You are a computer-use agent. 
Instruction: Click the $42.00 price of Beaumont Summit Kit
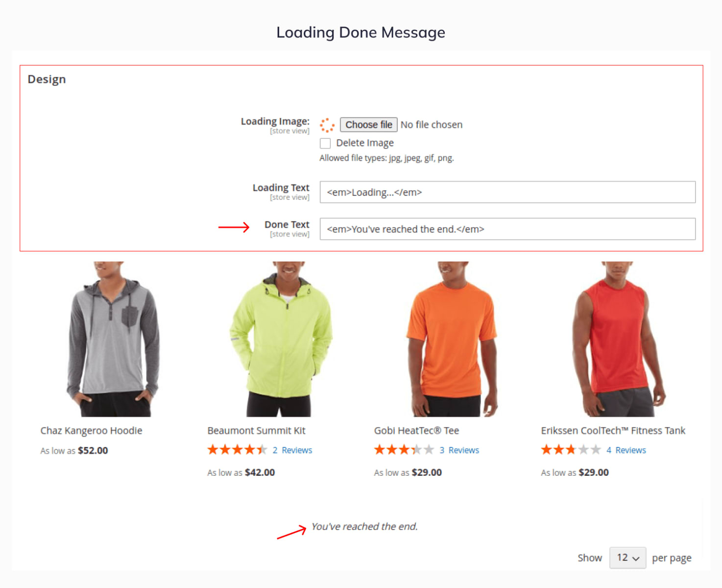[260, 473]
